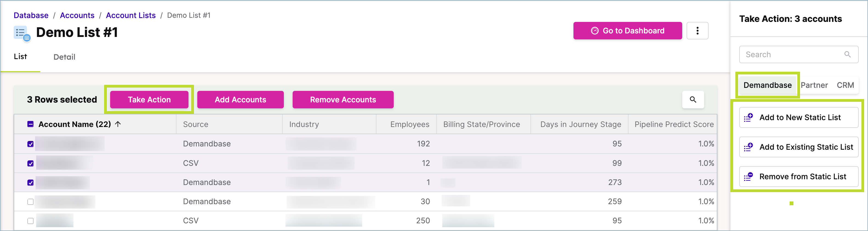Choose Add to New Static List

coord(799,117)
